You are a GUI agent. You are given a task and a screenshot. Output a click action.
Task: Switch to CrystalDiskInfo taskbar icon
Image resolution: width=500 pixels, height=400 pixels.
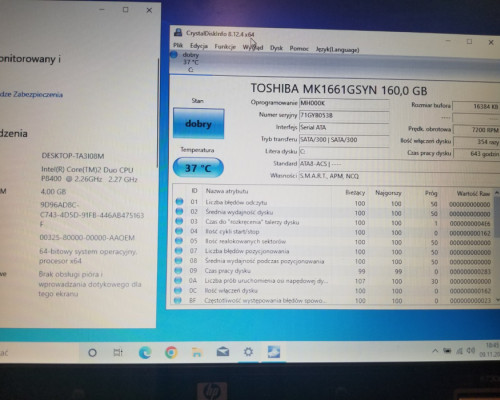[274, 352]
